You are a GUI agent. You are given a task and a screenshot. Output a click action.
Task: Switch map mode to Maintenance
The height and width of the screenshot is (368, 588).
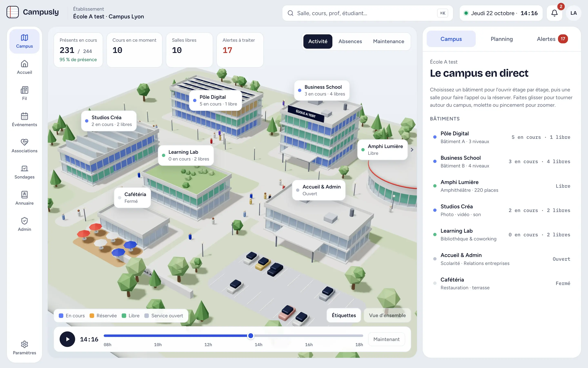pos(389,41)
